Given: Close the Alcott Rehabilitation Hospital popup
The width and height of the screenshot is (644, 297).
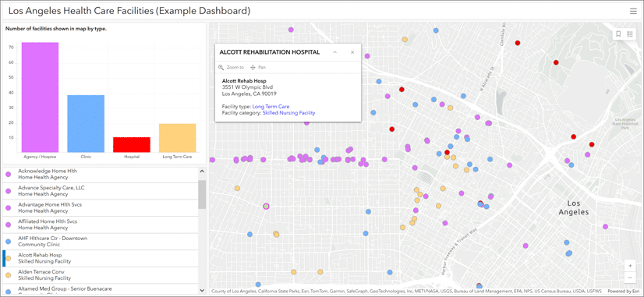Looking at the screenshot, I should (352, 52).
